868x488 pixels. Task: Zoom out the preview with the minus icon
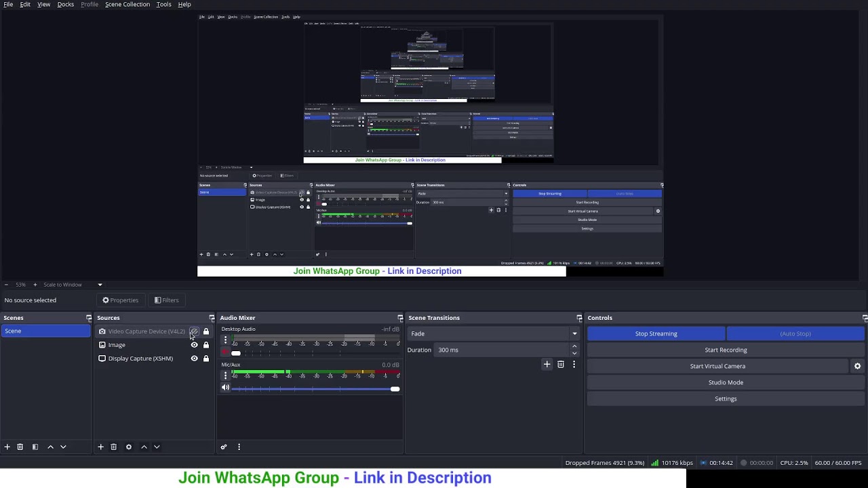tap(6, 285)
